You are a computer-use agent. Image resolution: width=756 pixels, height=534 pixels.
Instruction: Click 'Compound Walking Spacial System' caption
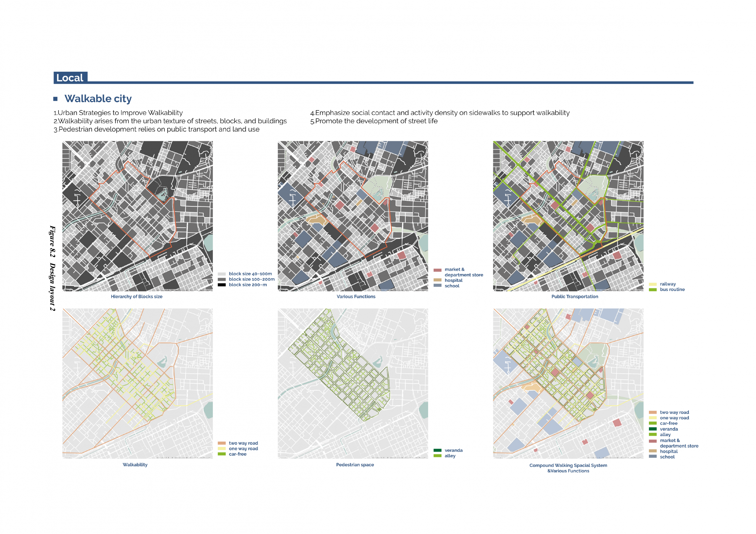[568, 465]
